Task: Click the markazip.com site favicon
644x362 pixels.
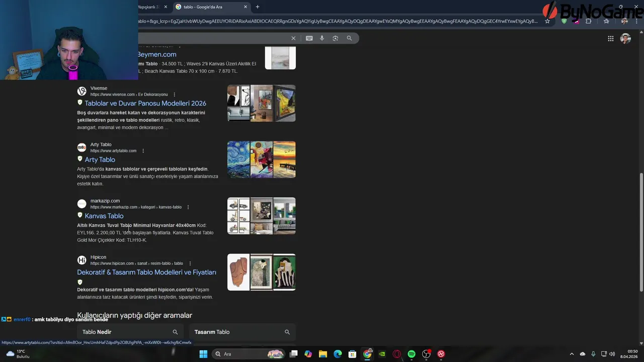Action: click(82, 204)
